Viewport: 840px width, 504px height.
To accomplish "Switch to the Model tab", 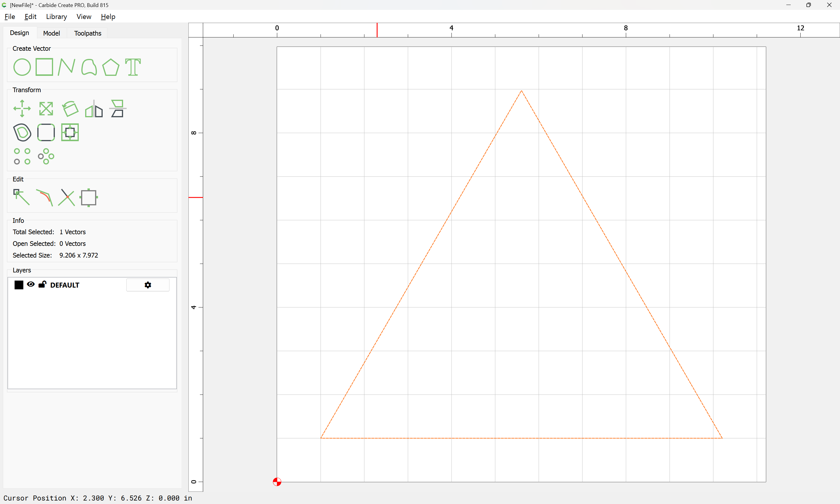I will (51, 33).
